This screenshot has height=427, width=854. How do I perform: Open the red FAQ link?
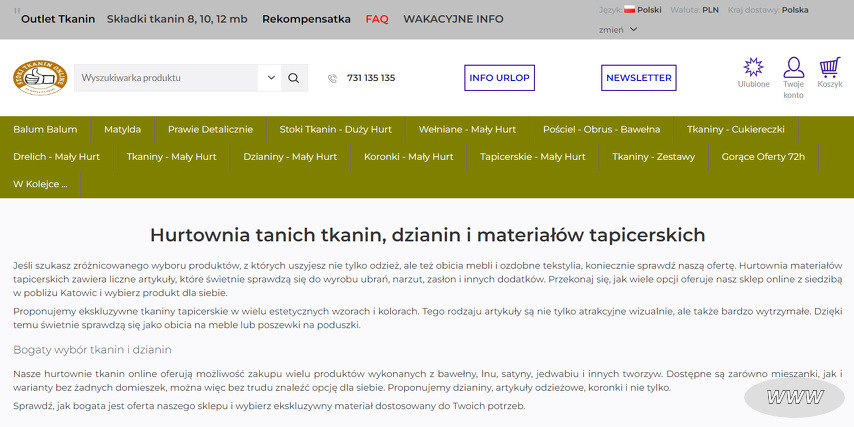point(377,19)
